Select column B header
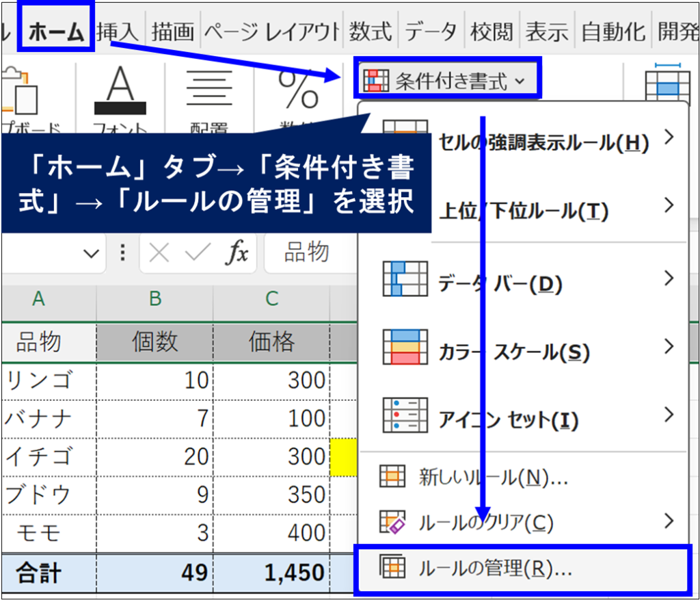 click(155, 298)
